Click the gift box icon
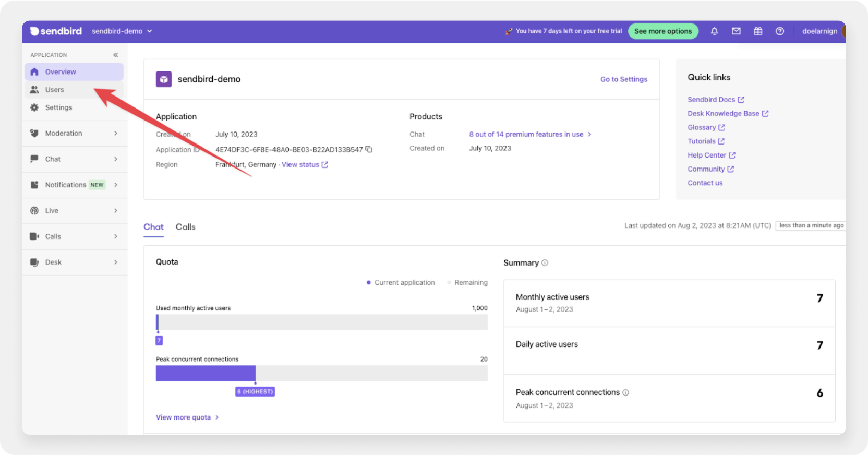The height and width of the screenshot is (455, 868). tap(758, 31)
